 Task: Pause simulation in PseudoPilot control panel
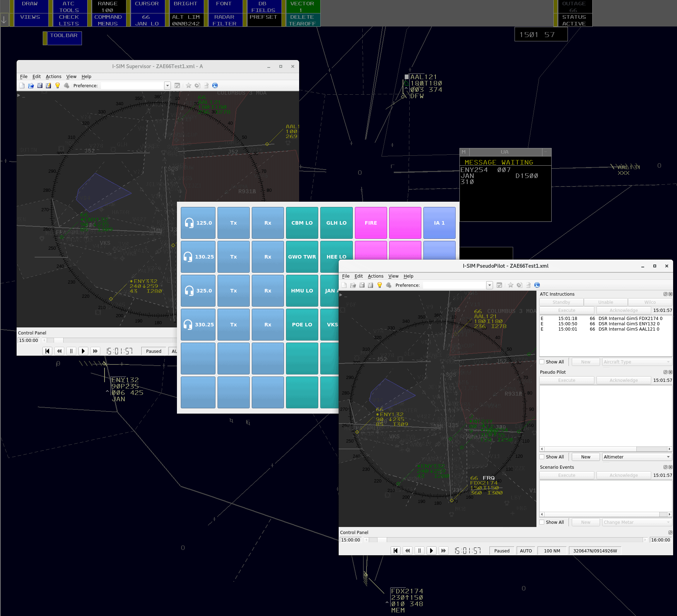click(420, 551)
